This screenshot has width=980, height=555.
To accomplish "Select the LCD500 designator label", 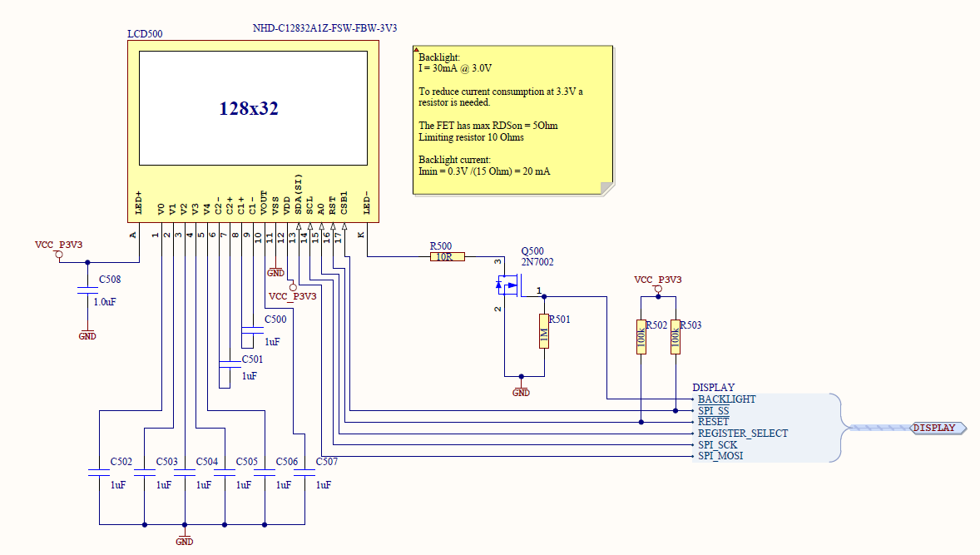I will pos(145,34).
